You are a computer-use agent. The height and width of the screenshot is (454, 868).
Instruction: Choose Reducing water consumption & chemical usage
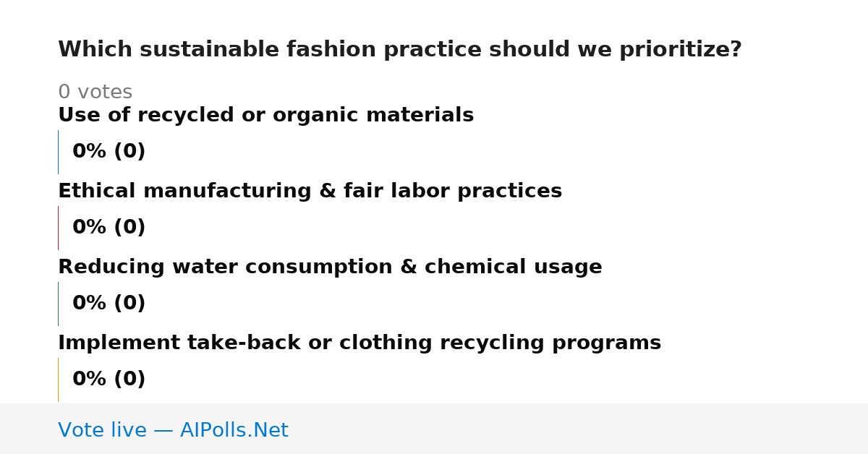pyautogui.click(x=330, y=267)
